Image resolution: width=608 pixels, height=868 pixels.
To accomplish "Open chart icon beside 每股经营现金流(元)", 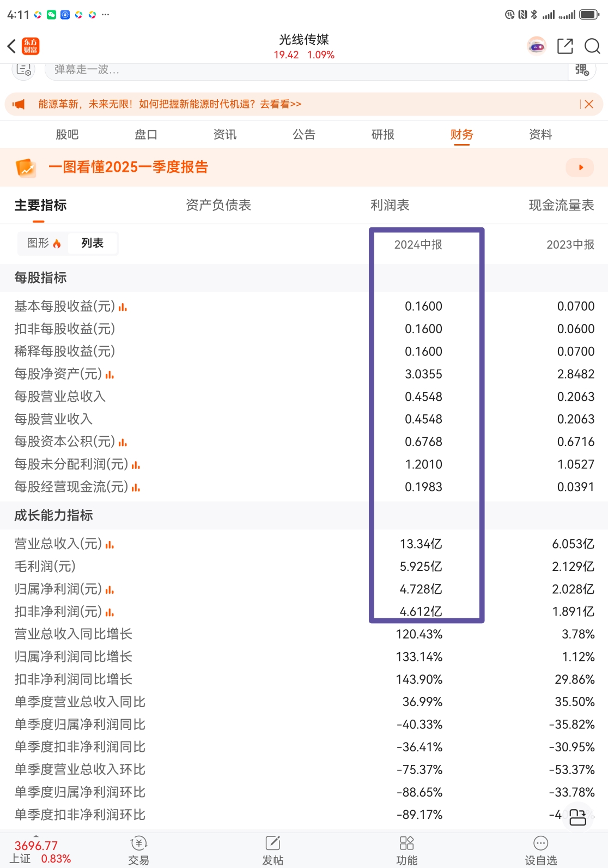I will [136, 487].
